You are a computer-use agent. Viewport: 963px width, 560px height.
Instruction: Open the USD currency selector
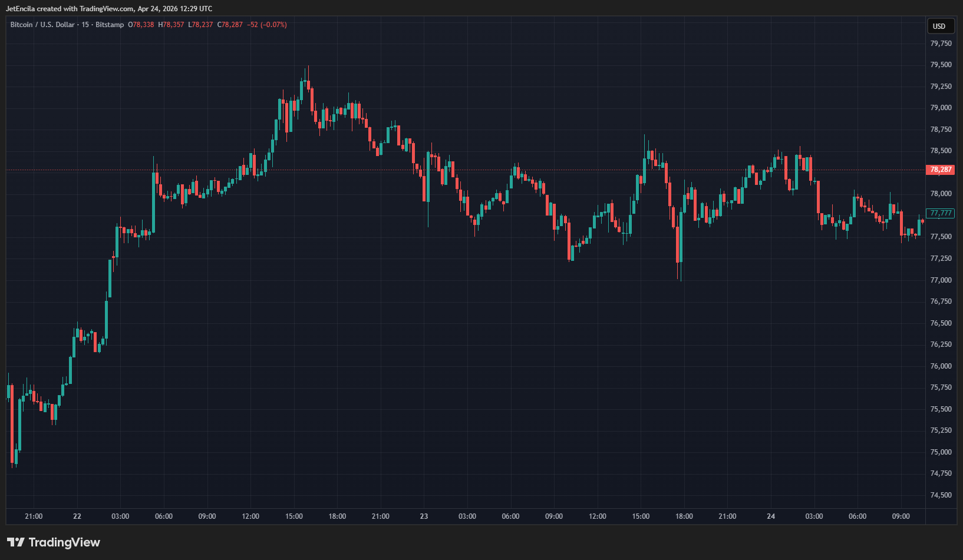click(x=939, y=26)
